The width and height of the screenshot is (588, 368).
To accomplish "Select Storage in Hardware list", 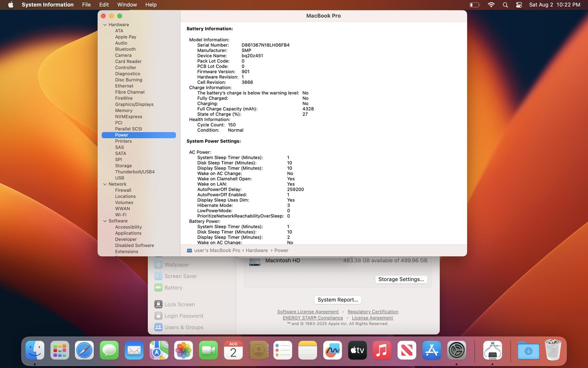I will 123,166.
